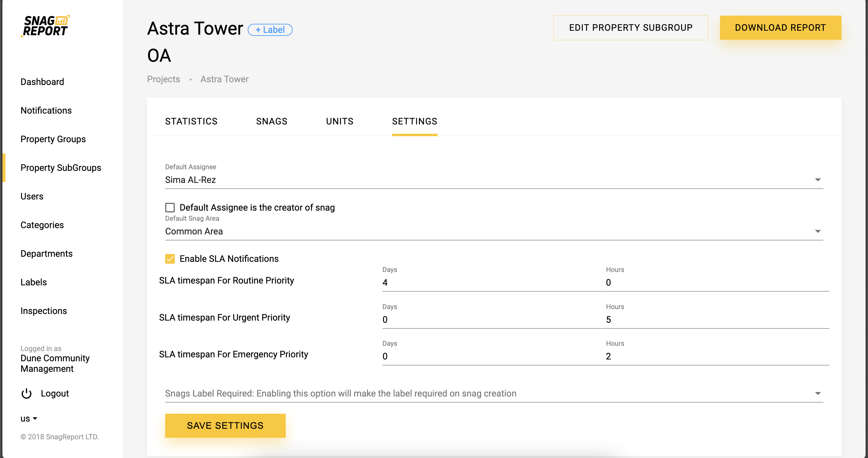Switch to the Snags tab

click(x=272, y=121)
